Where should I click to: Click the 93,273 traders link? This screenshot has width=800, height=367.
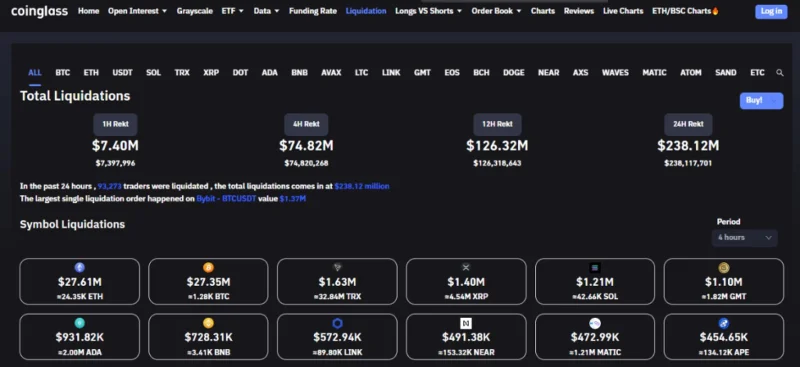pos(110,186)
